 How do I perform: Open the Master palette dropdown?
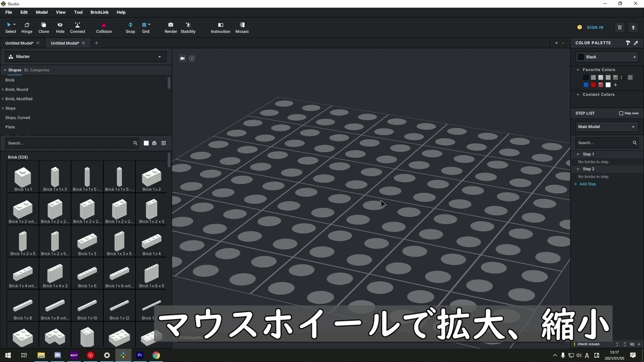[86, 56]
